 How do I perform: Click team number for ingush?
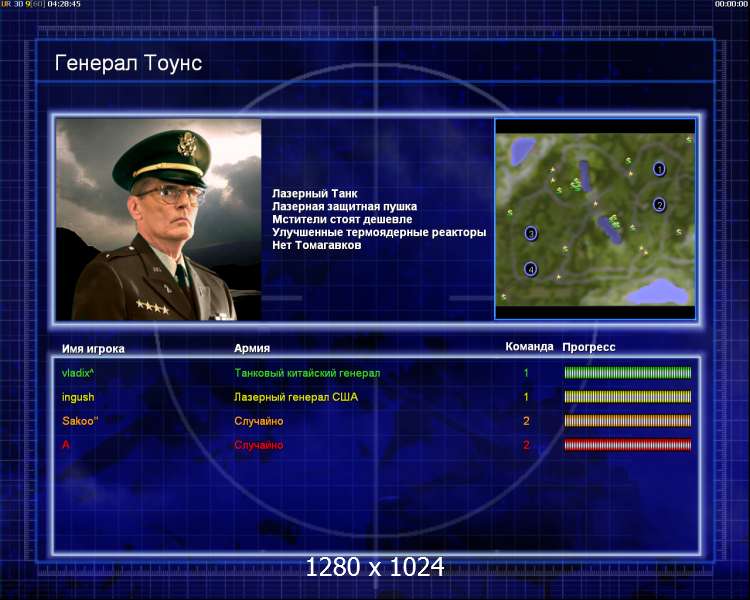pos(526,397)
